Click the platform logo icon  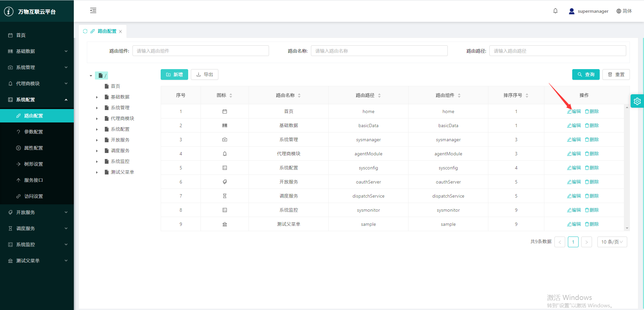9,11
